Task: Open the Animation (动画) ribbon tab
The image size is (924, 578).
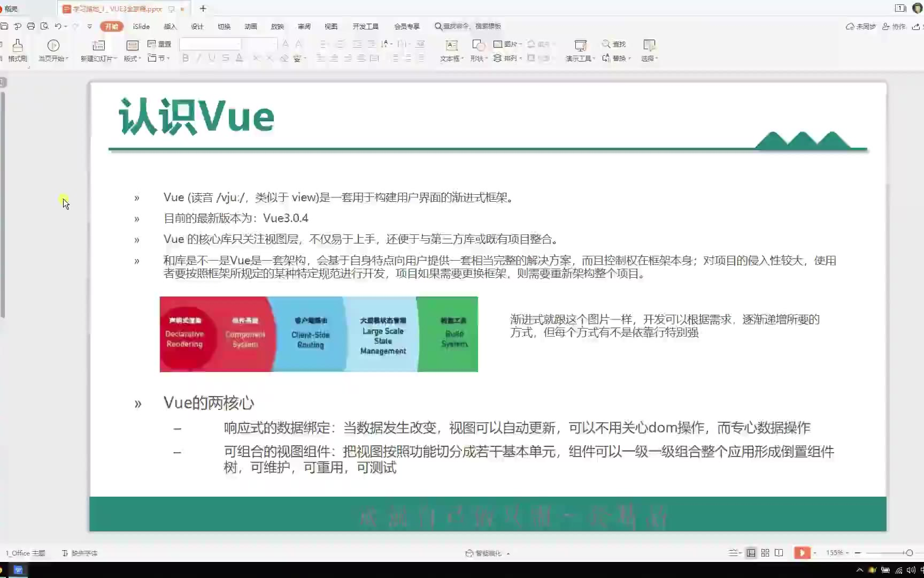Action: click(251, 26)
